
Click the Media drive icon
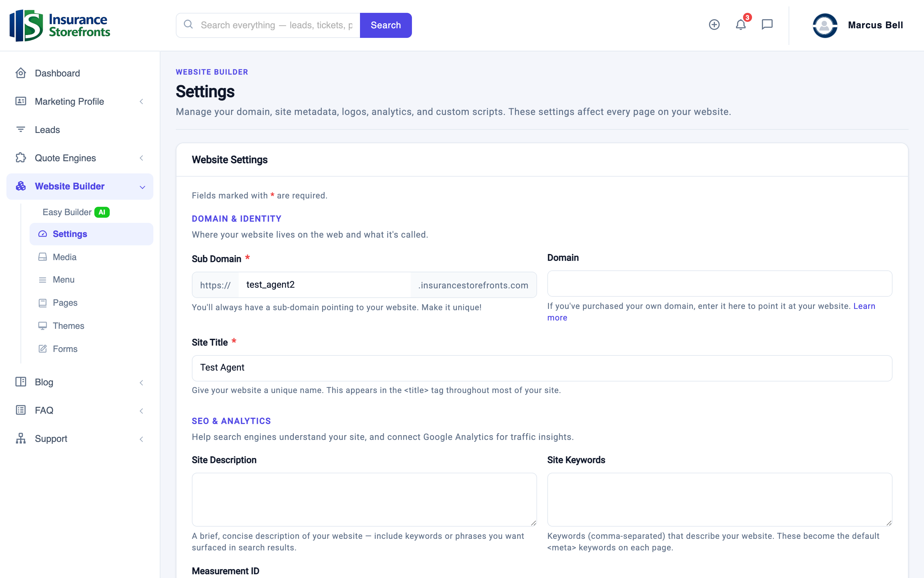[43, 257]
